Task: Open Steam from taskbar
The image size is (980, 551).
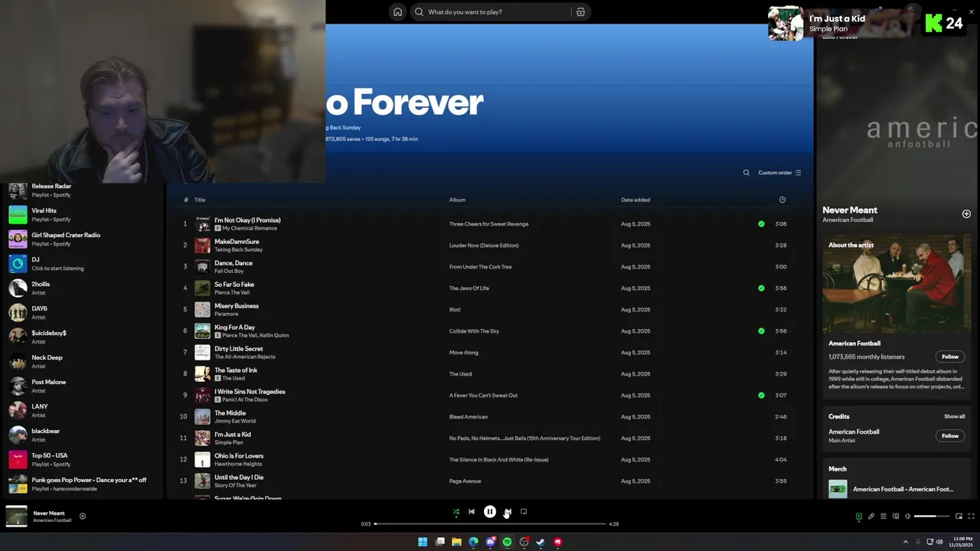Action: pos(541,542)
